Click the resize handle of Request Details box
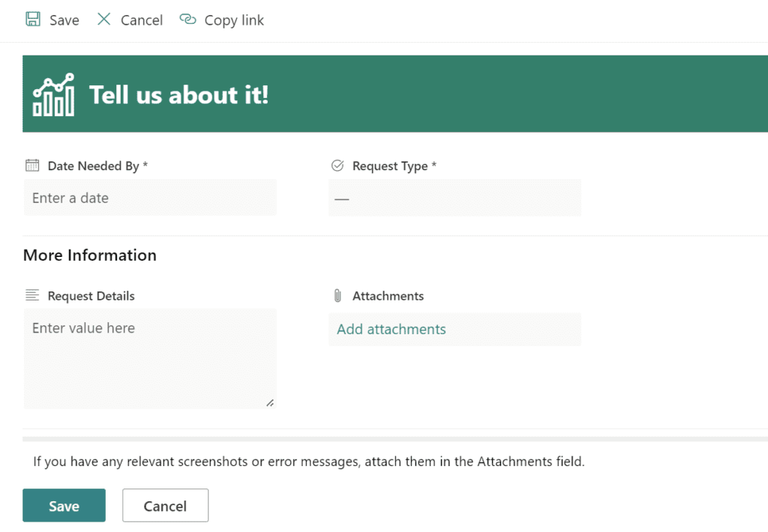The width and height of the screenshot is (768, 532). [270, 402]
